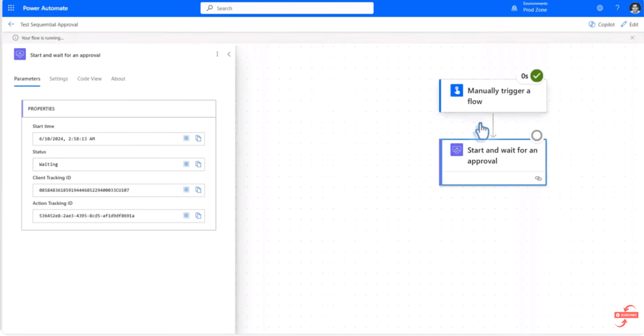
Task: Copy the Status value
Action: pos(198,164)
